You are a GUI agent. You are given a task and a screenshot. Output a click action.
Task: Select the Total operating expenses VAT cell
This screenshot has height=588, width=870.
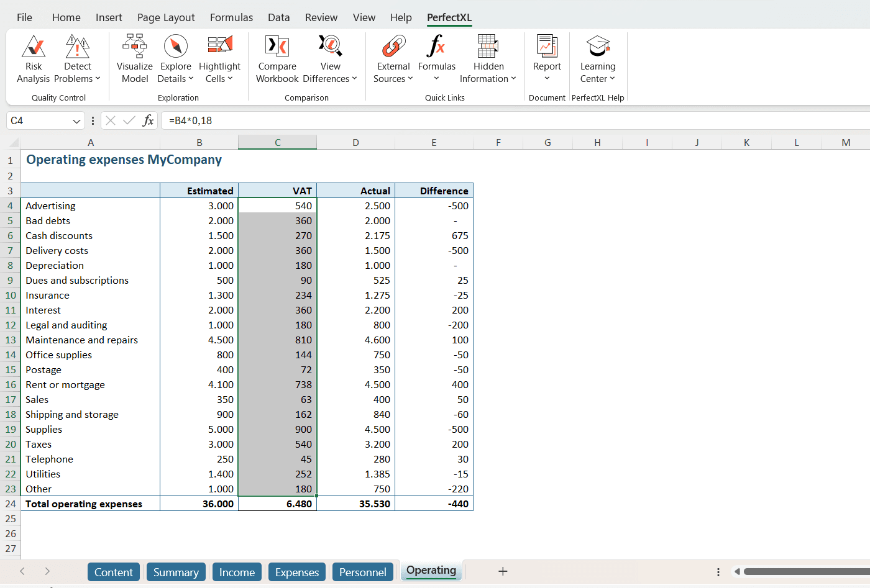tap(278, 504)
